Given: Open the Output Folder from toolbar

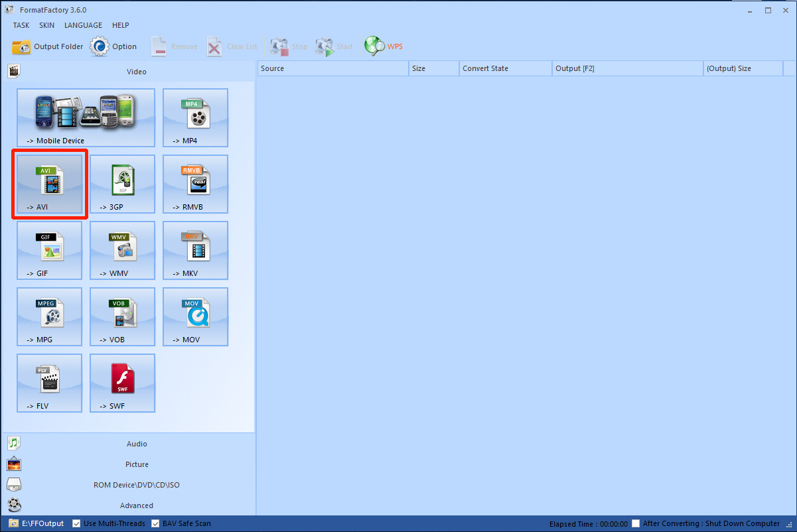Looking at the screenshot, I should point(48,46).
